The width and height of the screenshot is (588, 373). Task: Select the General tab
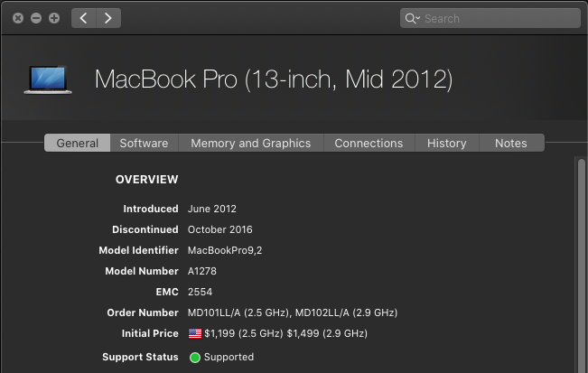click(78, 143)
